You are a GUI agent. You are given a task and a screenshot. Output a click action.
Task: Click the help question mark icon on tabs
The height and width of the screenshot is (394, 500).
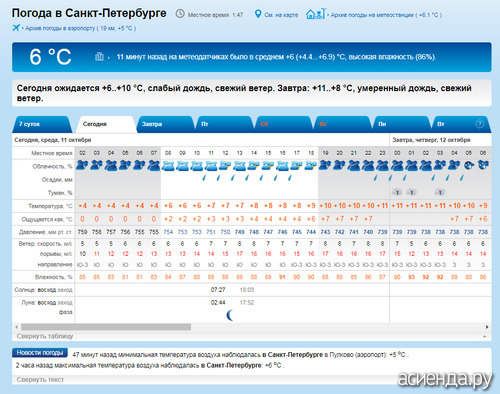(479, 124)
